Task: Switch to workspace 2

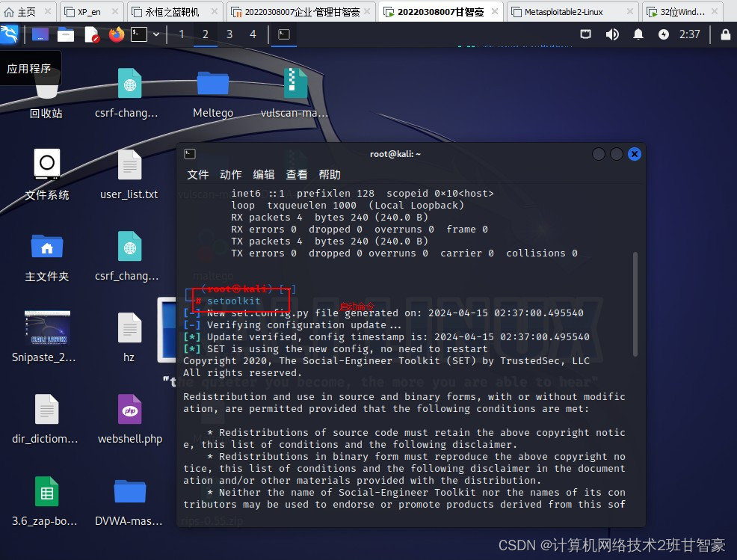Action: tap(206, 34)
